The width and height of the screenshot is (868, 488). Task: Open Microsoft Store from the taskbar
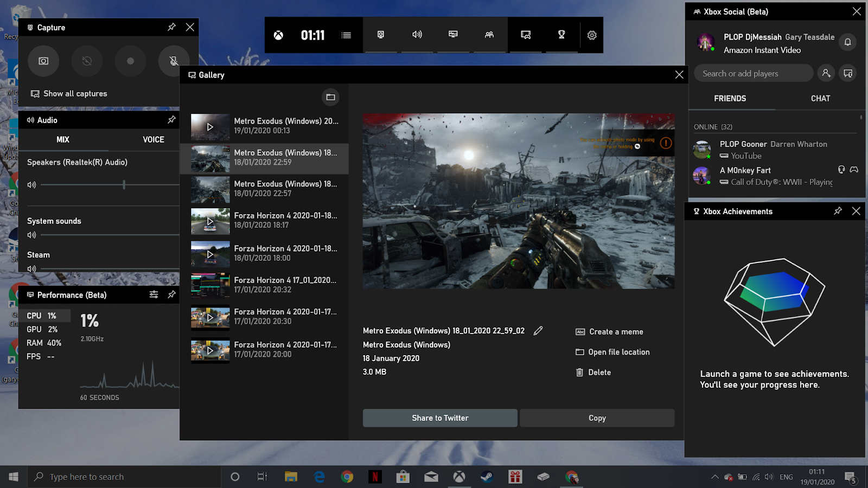click(403, 477)
